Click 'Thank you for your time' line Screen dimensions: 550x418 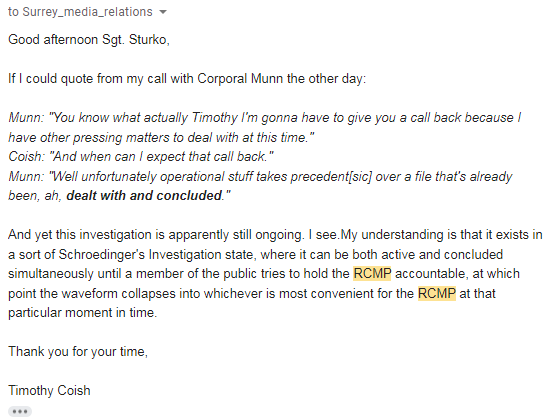coord(78,351)
